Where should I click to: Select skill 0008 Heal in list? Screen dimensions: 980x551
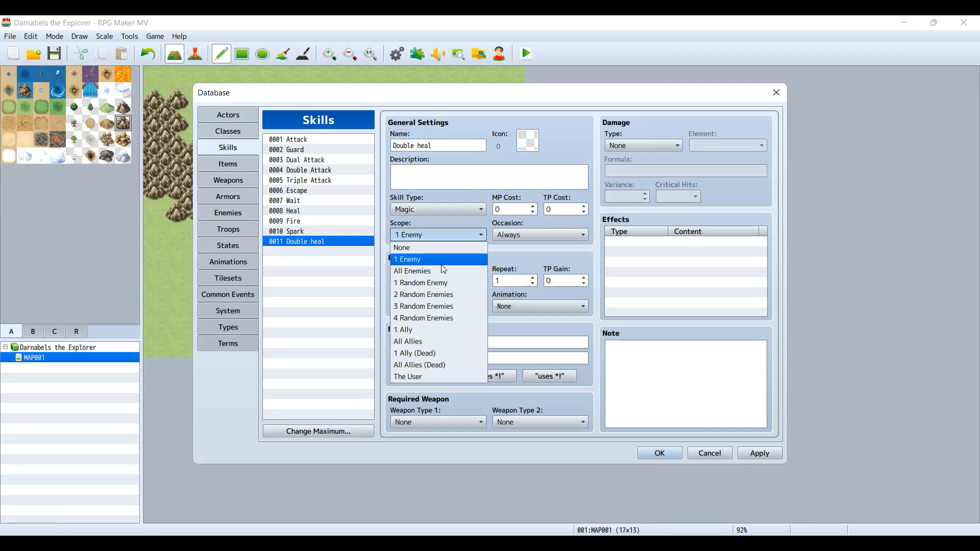[x=318, y=211]
